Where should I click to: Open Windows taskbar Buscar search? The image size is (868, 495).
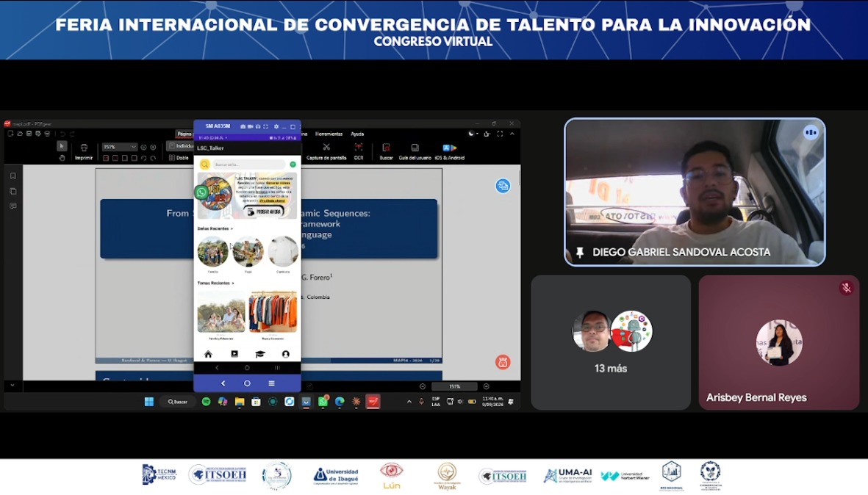click(178, 402)
